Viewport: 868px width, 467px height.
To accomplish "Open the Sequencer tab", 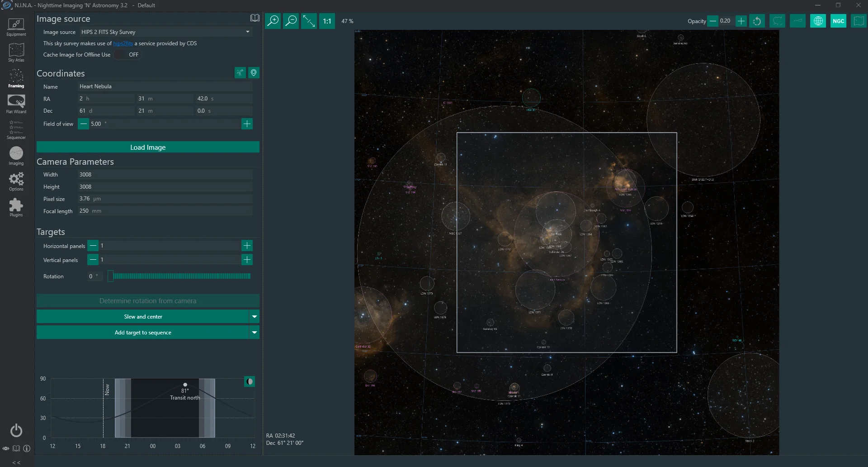I will (x=16, y=130).
